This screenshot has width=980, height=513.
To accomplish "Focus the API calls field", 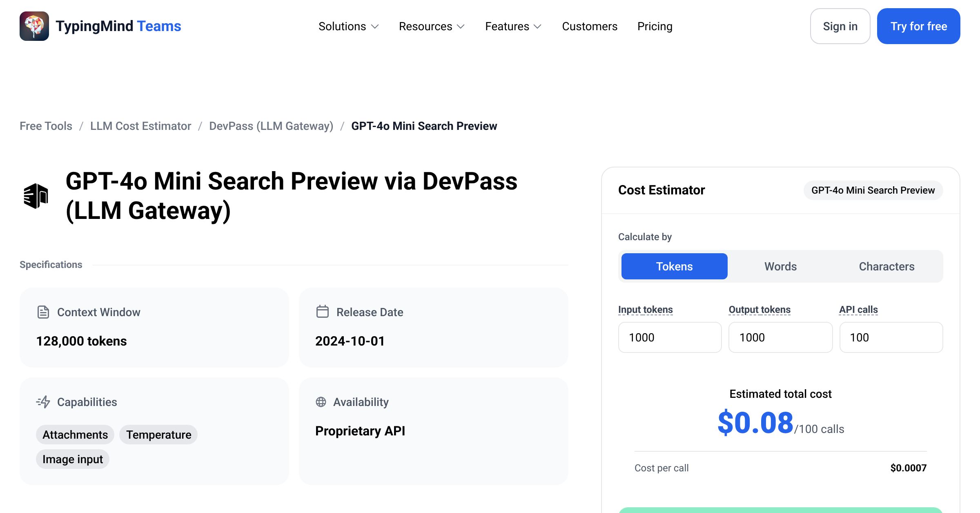I will click(891, 337).
